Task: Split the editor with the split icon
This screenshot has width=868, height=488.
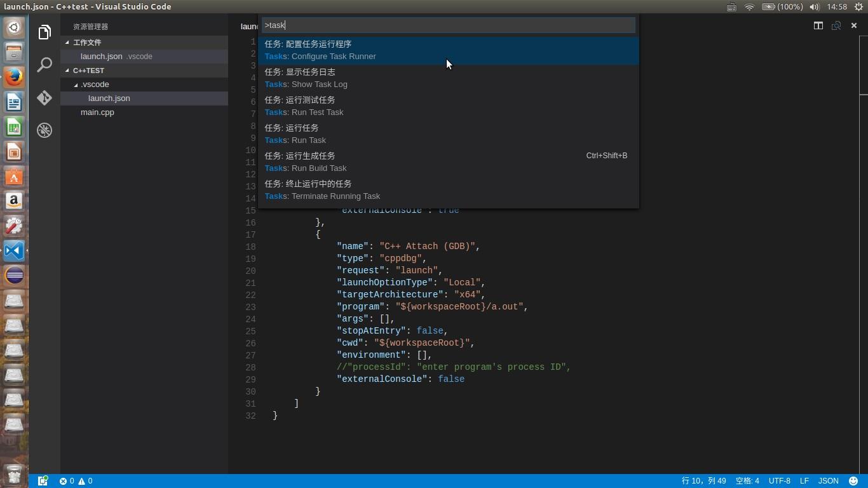Action: 818,25
